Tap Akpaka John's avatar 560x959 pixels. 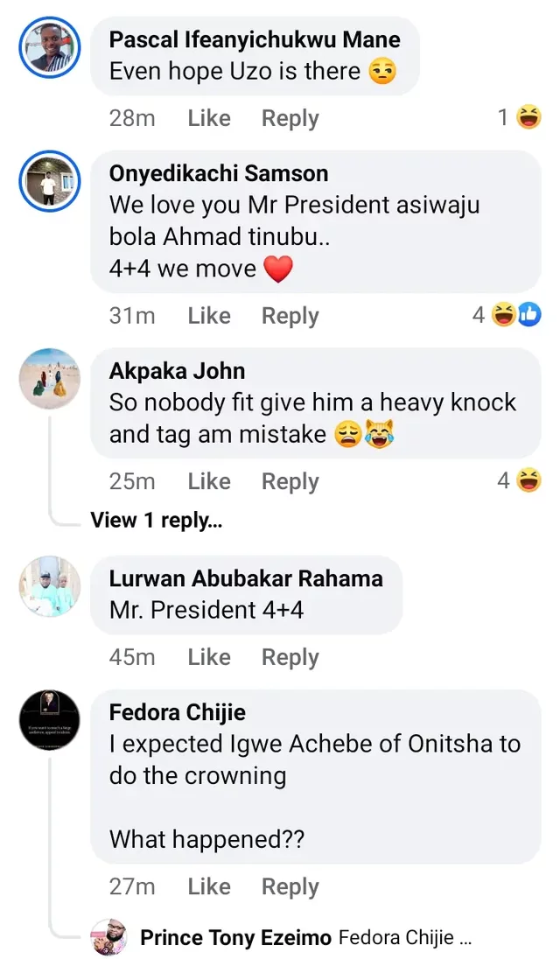(x=50, y=378)
